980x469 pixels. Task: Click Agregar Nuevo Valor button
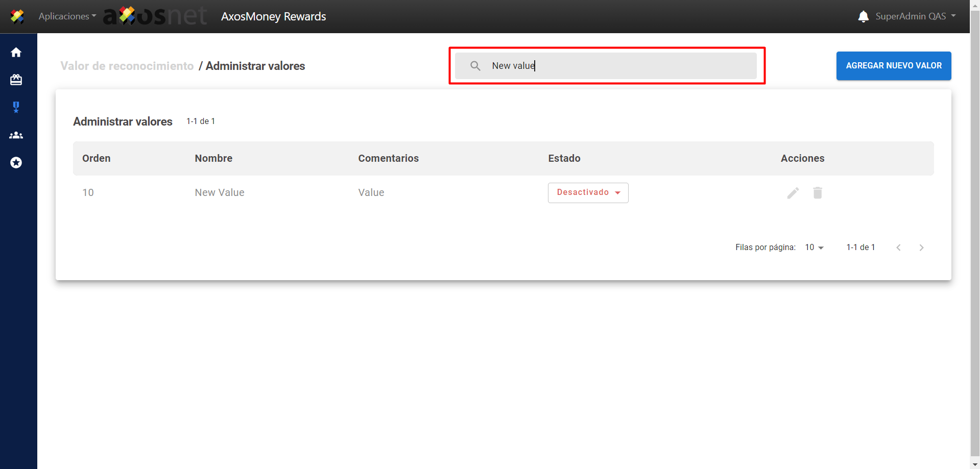(x=893, y=66)
